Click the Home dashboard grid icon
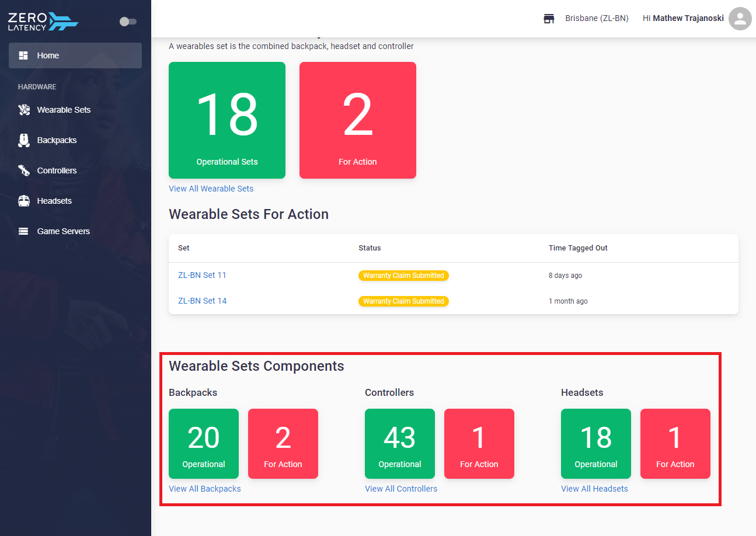This screenshot has width=756, height=536. pos(23,55)
